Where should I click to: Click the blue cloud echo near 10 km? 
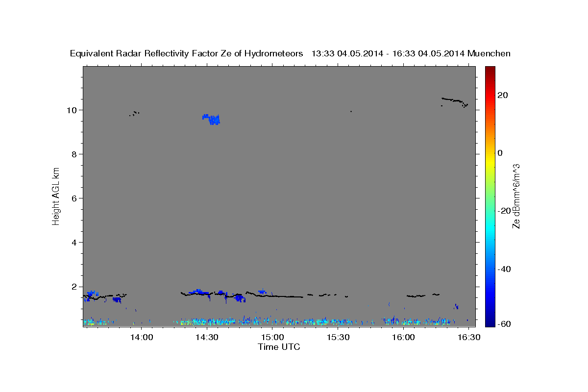(x=212, y=119)
